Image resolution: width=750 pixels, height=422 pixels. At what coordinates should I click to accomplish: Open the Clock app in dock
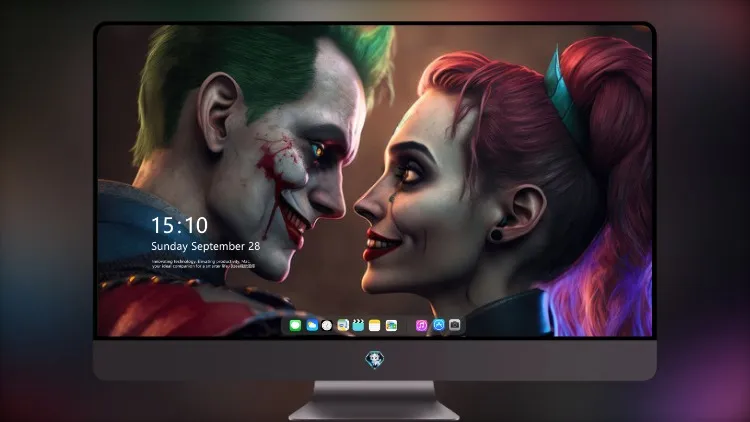(x=327, y=325)
